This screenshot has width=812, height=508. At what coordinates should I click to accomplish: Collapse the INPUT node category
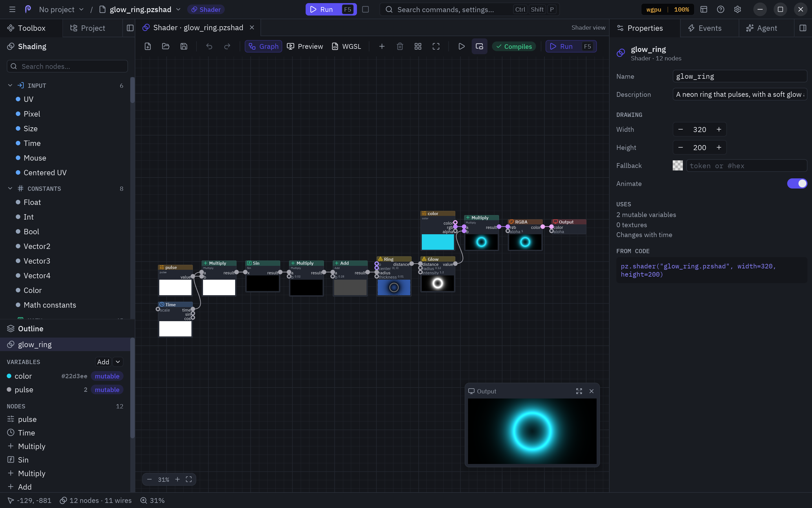click(x=10, y=85)
